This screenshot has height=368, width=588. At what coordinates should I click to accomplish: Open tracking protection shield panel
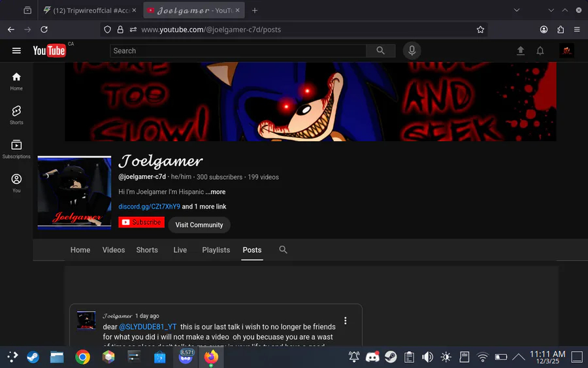(x=107, y=29)
